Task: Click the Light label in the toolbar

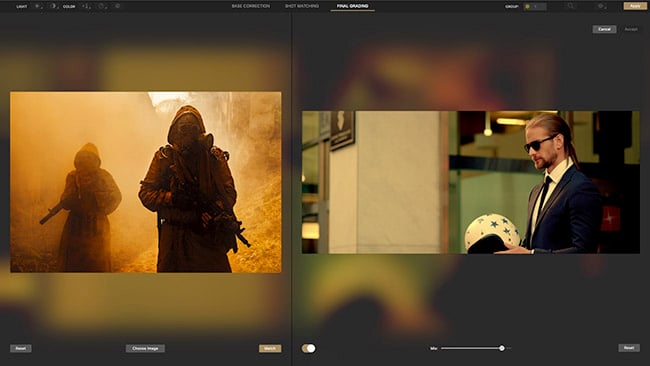Action: [22, 7]
